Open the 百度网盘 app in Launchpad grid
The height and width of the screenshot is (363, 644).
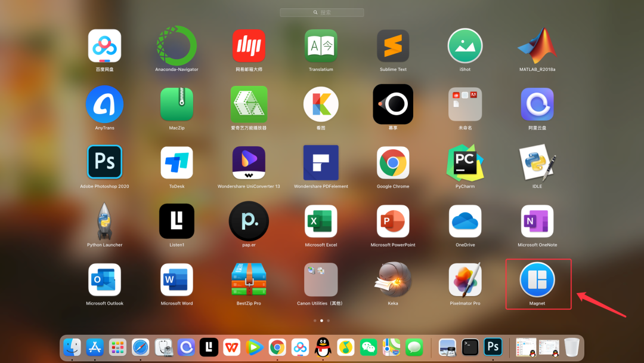click(104, 46)
